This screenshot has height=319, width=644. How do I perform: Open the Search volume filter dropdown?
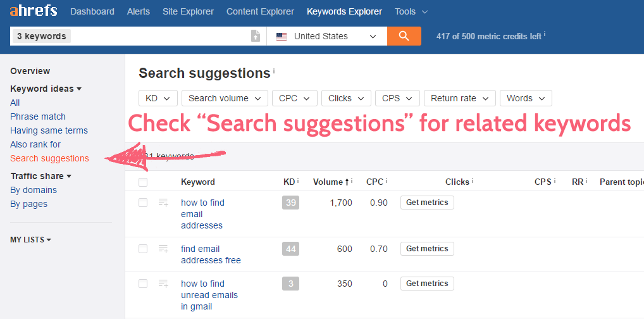225,98
